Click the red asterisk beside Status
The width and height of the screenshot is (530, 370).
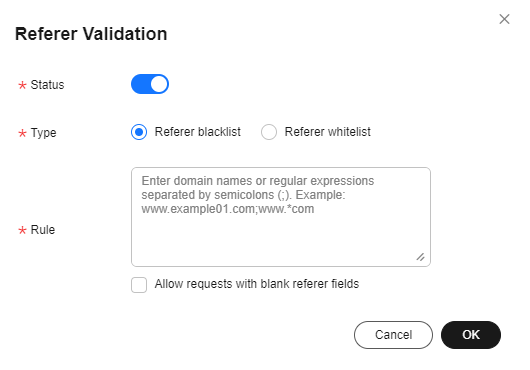tap(22, 85)
